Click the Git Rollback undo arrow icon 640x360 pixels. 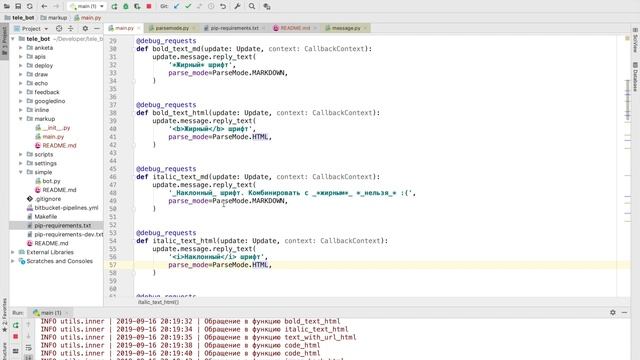223,6
